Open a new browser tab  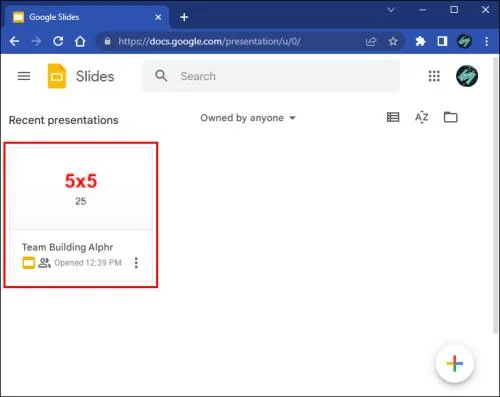(184, 17)
